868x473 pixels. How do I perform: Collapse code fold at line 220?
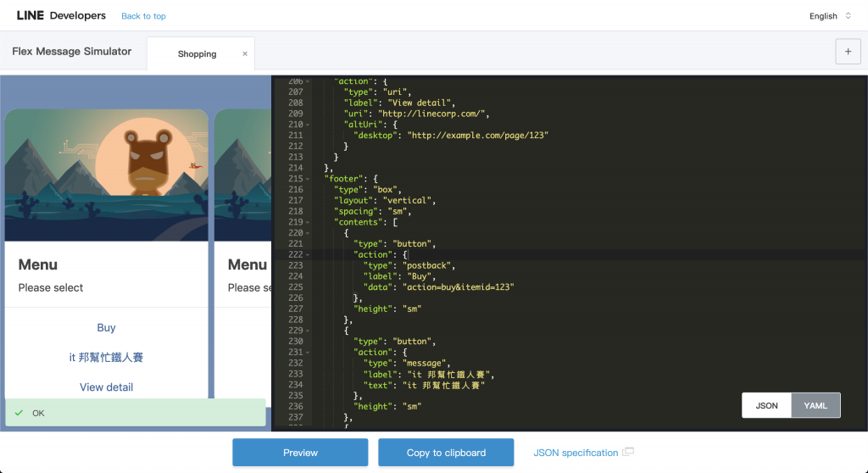tap(308, 233)
